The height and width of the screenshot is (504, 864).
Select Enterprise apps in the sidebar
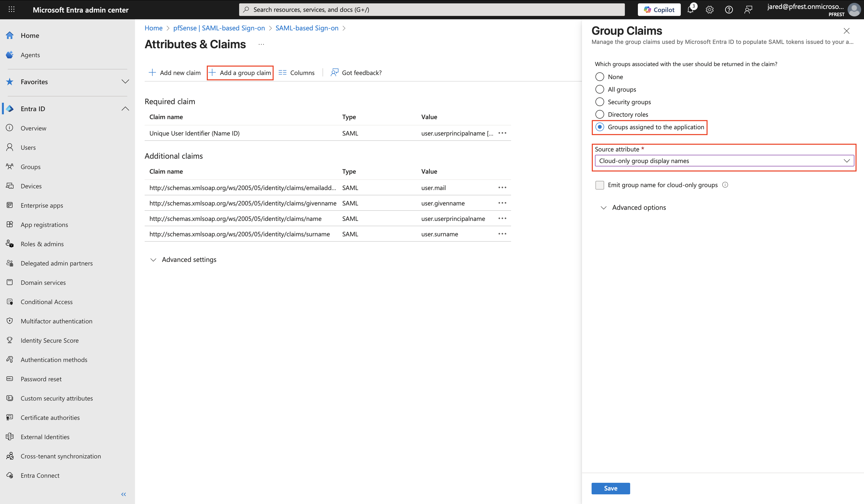[x=41, y=205]
